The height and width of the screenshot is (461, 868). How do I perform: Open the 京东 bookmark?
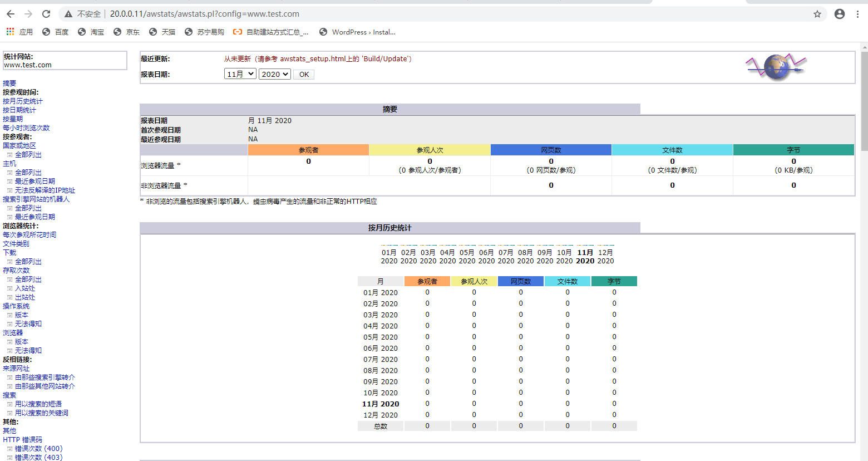point(126,32)
